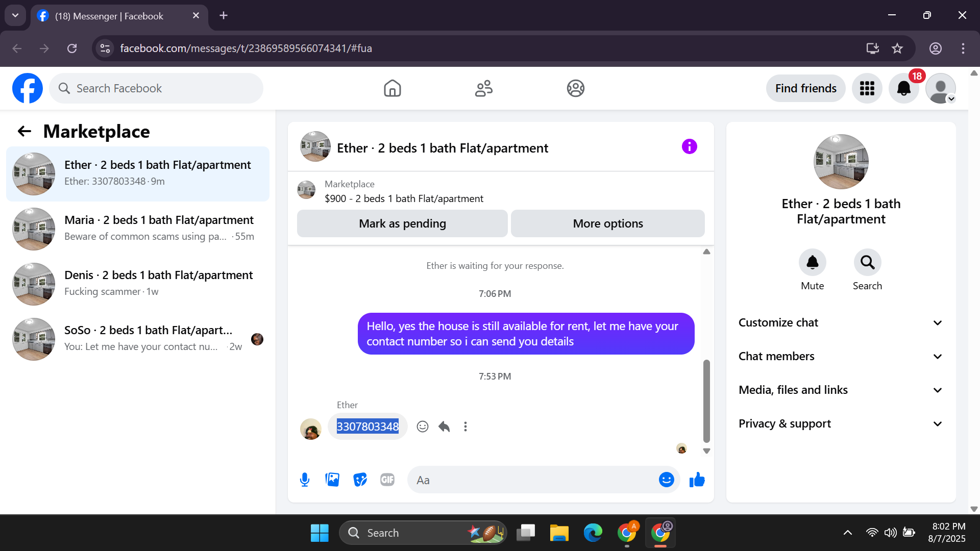Open the Groups icon in top navigation
The width and height of the screenshot is (980, 551).
575,88
